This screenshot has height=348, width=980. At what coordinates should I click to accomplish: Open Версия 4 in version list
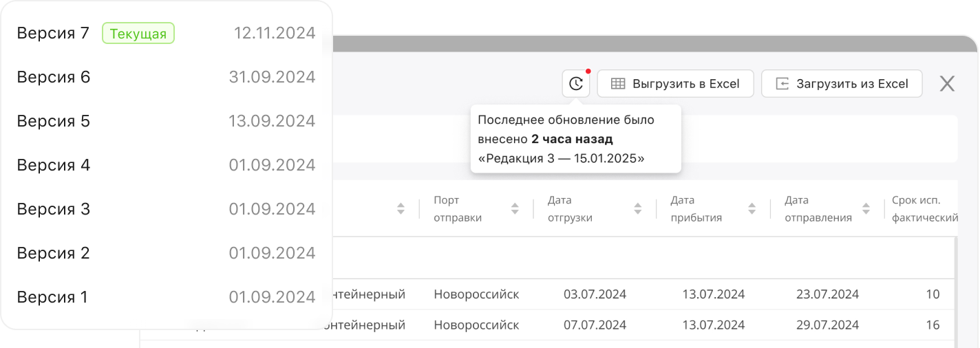tap(165, 165)
